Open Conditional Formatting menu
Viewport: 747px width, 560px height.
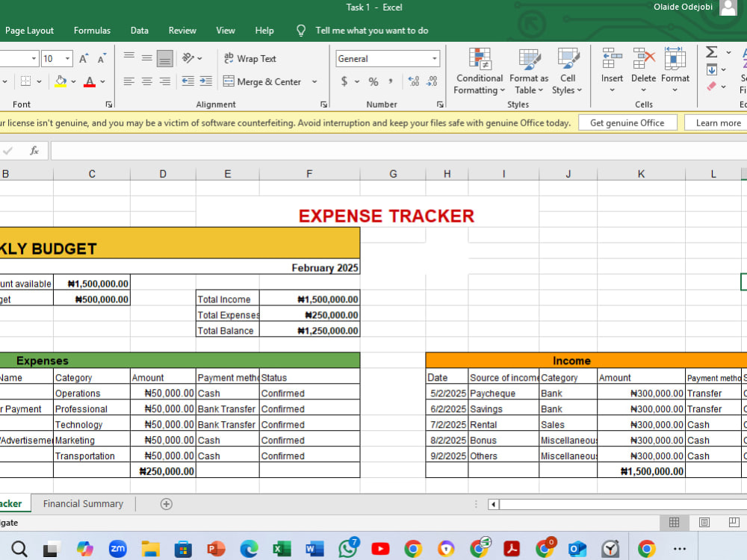480,72
